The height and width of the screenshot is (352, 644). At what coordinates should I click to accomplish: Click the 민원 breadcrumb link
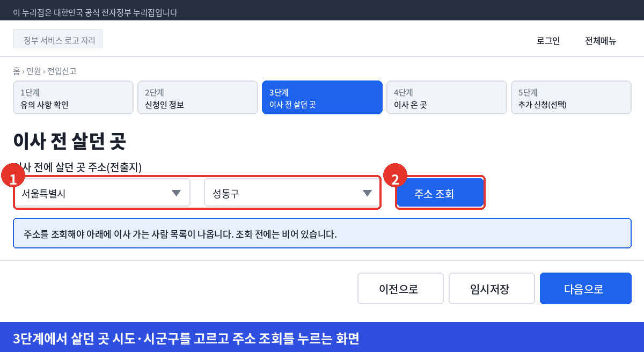(34, 71)
